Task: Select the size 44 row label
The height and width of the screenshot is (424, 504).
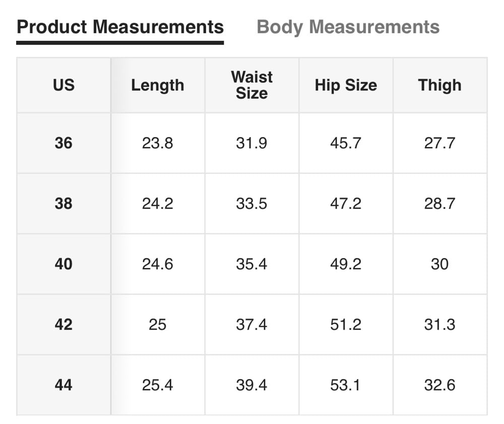Action: pyautogui.click(x=64, y=385)
